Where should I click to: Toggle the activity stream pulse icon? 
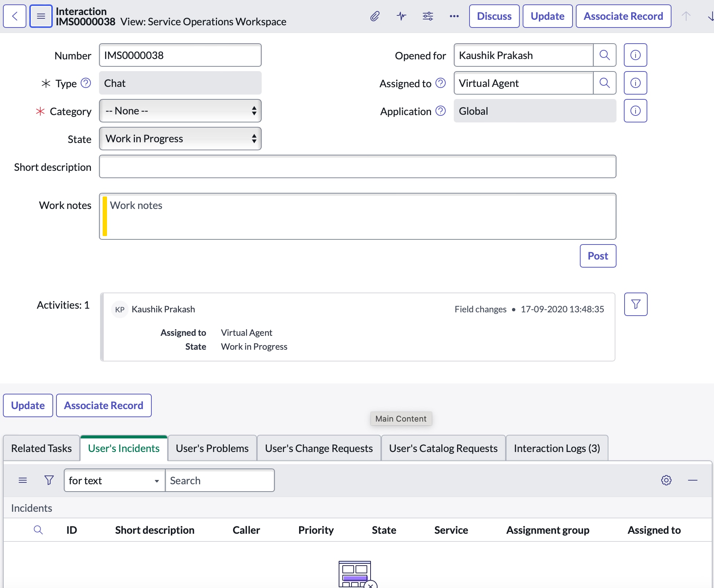click(401, 16)
